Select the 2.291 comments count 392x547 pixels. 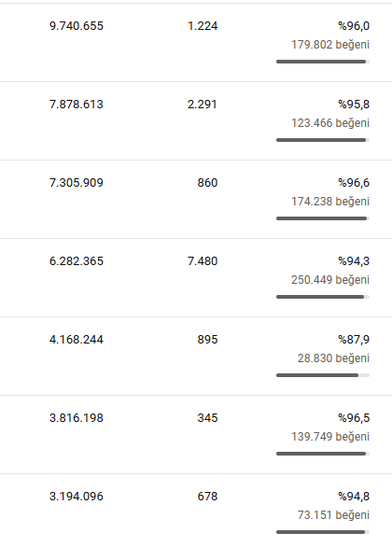203,105
